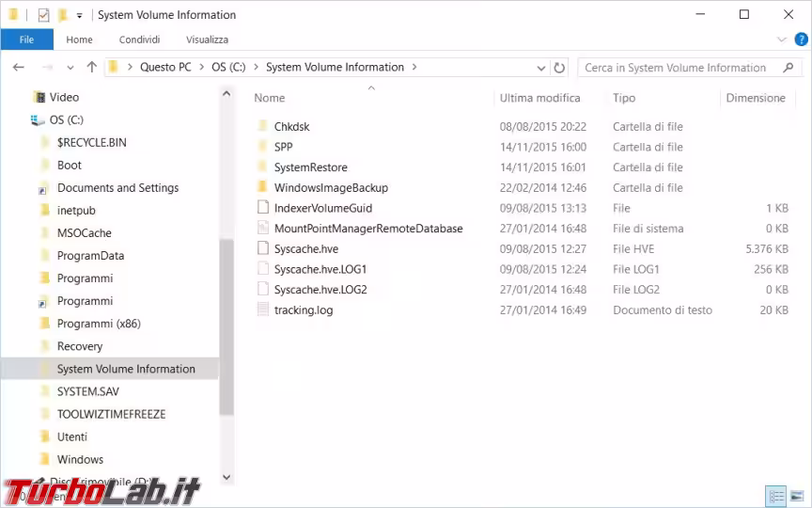The height and width of the screenshot is (508, 812).
Task: Select TOOLWIZTIMEFREEZE in navigation tree
Action: coord(111,414)
